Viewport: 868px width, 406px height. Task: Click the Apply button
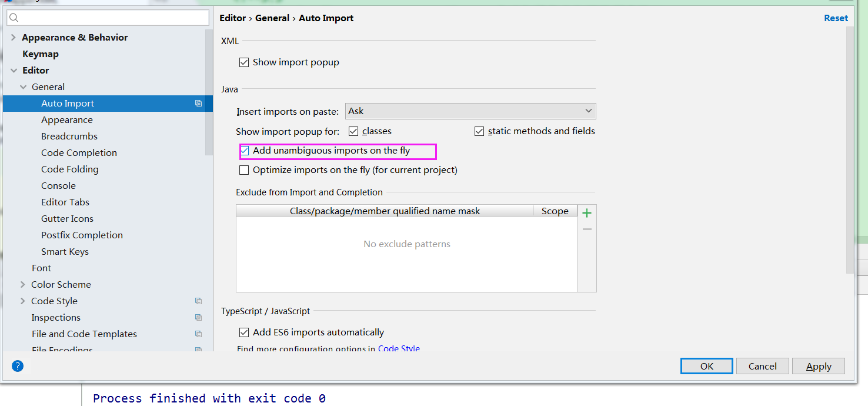point(819,366)
